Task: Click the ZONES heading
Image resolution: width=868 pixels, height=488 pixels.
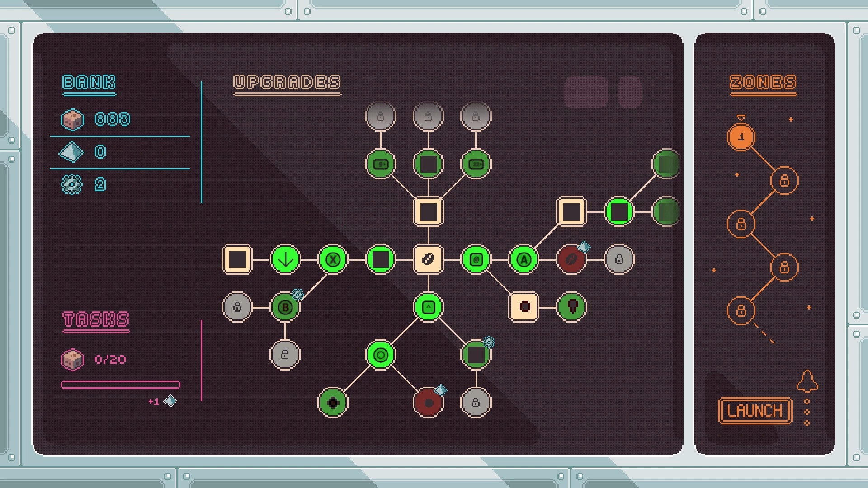Action: click(x=763, y=83)
